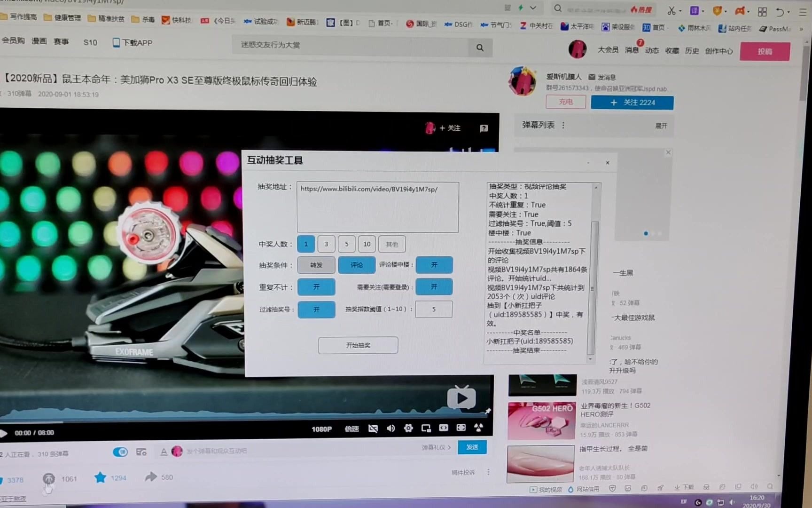Open player settings gear icon
The image size is (812, 508).
coord(408,428)
